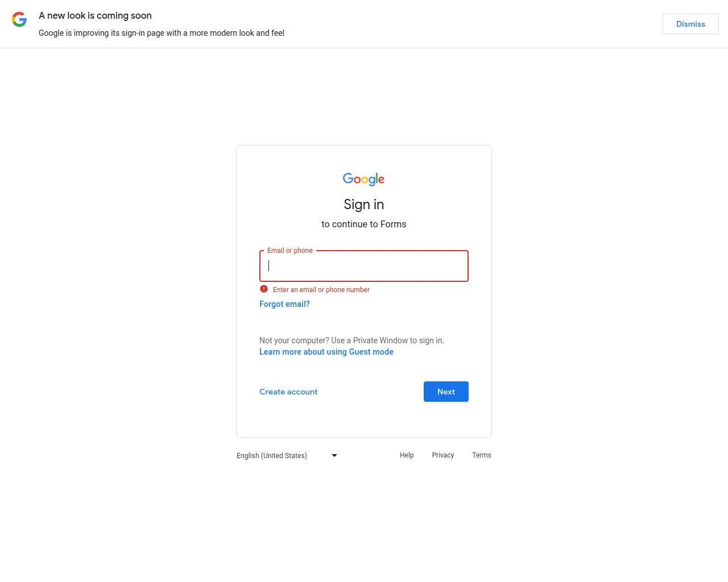View the Terms of service
The image size is (728, 582).
tap(481, 455)
